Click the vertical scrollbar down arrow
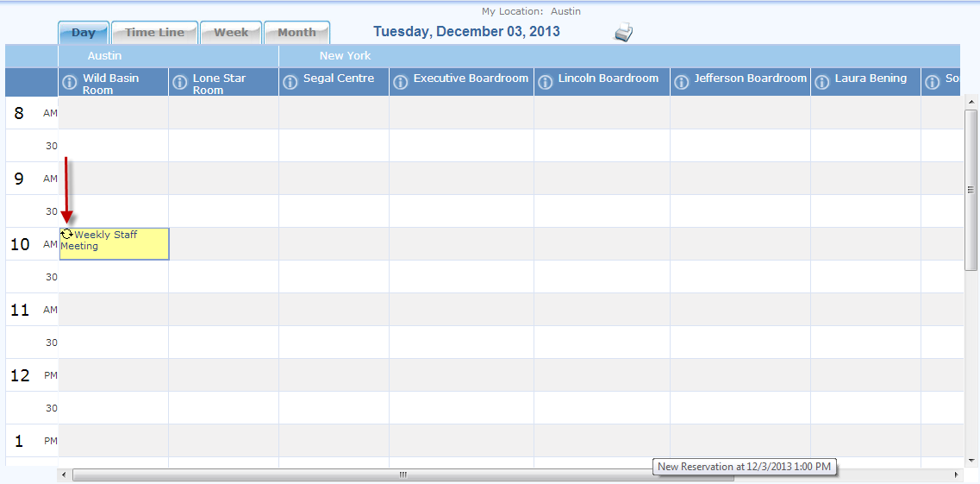Screen dimensions: 980x484 click(971, 461)
